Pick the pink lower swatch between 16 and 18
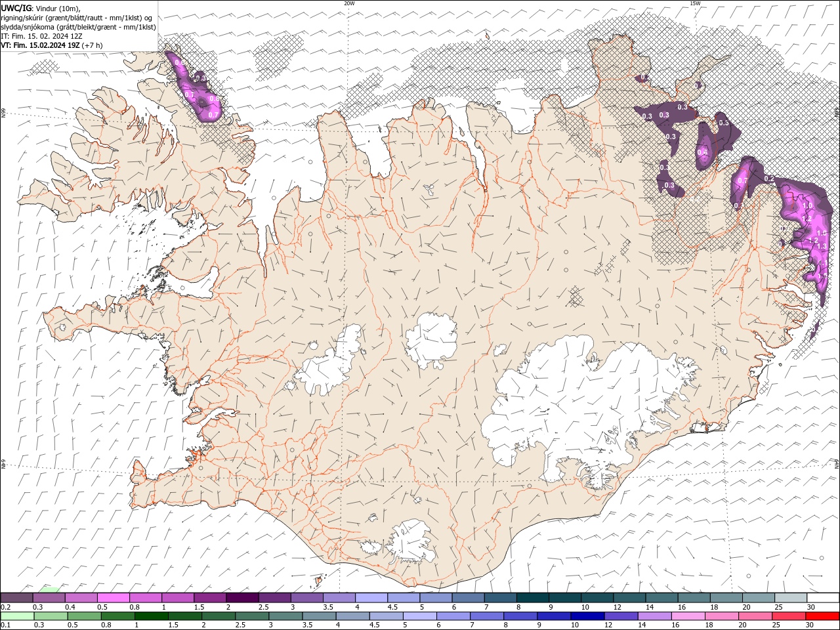This screenshot has width=840, height=630. click(x=688, y=616)
